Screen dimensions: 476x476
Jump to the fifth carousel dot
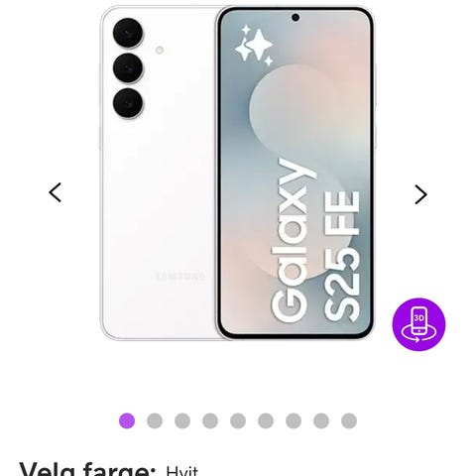coord(238,420)
